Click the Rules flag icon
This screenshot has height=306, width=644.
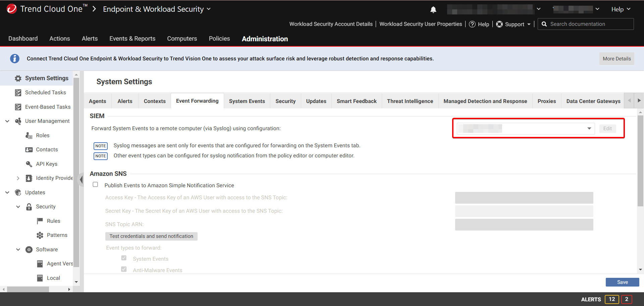[40, 221]
